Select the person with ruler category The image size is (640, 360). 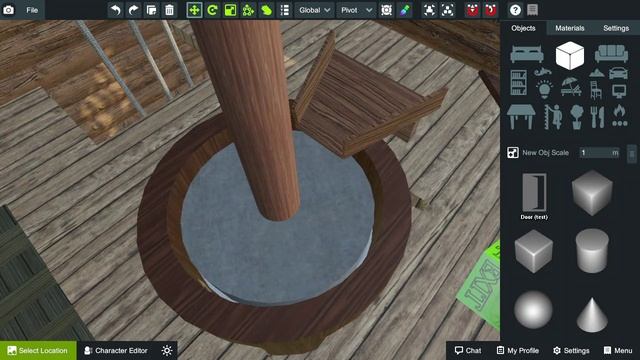pos(553,117)
